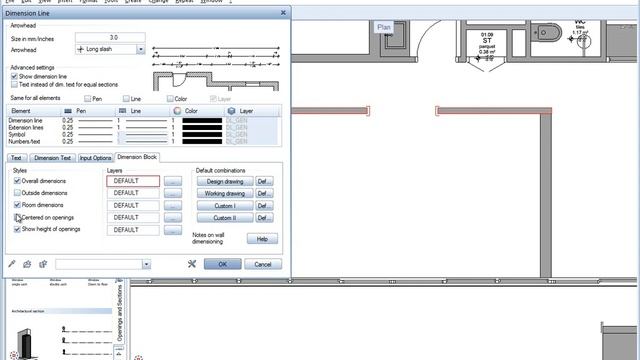Image resolution: width=640 pixels, height=360 pixels.
Task: Click browse button for Show height layer
Action: pyautogui.click(x=173, y=230)
